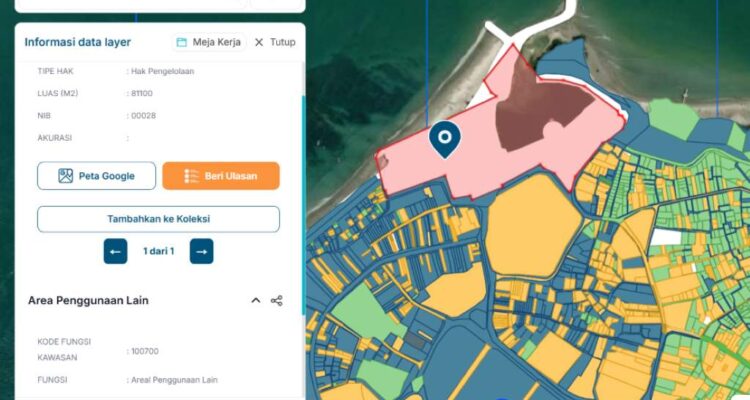Go to previous result with left arrow
This screenshot has height=400, width=750.
[115, 251]
